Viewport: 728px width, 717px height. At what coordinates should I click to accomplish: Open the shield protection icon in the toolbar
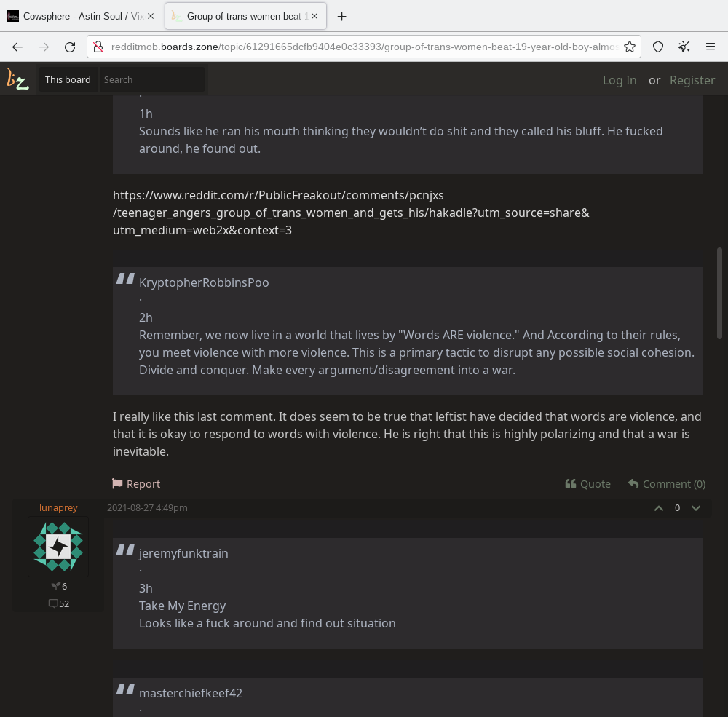(x=658, y=47)
